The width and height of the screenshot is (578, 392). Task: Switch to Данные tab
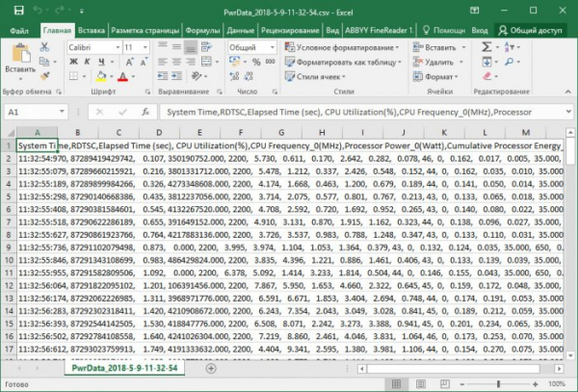[240, 30]
